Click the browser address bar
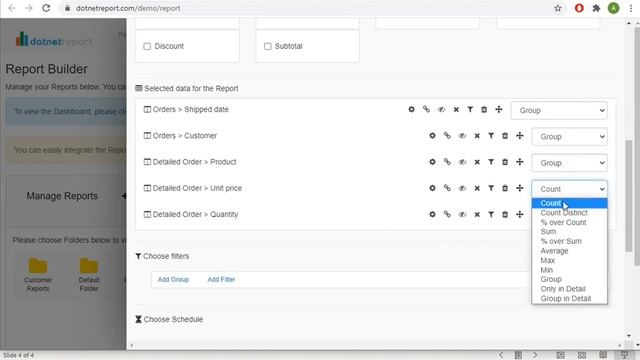 (310, 8)
